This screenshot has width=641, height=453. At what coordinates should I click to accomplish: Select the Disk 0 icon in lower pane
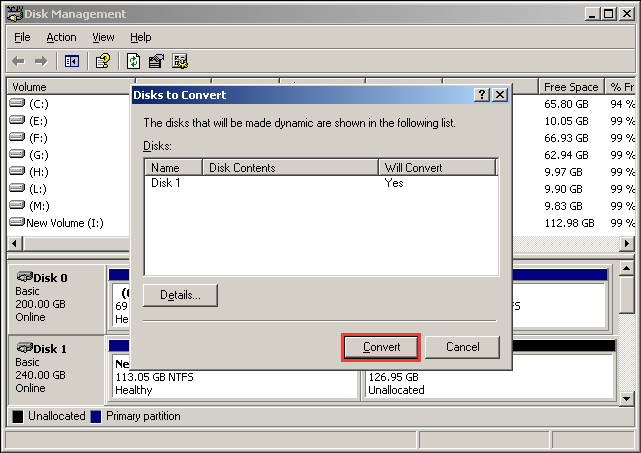tap(25, 277)
